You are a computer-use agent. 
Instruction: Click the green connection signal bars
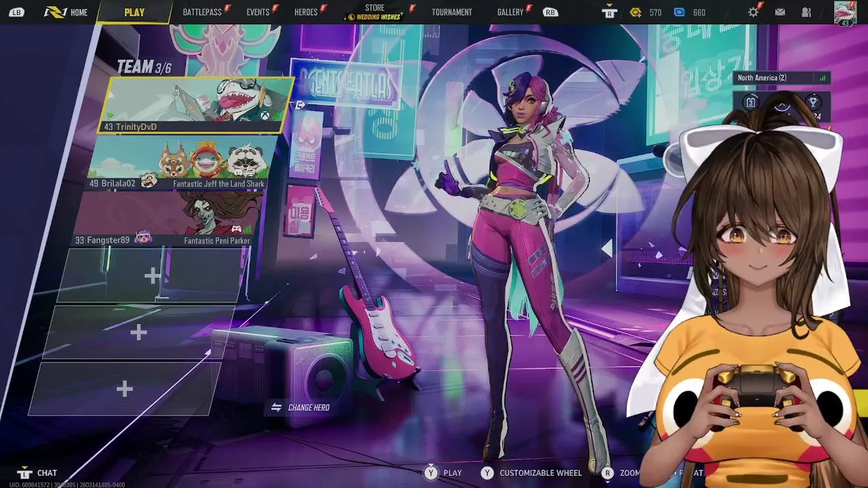(823, 78)
